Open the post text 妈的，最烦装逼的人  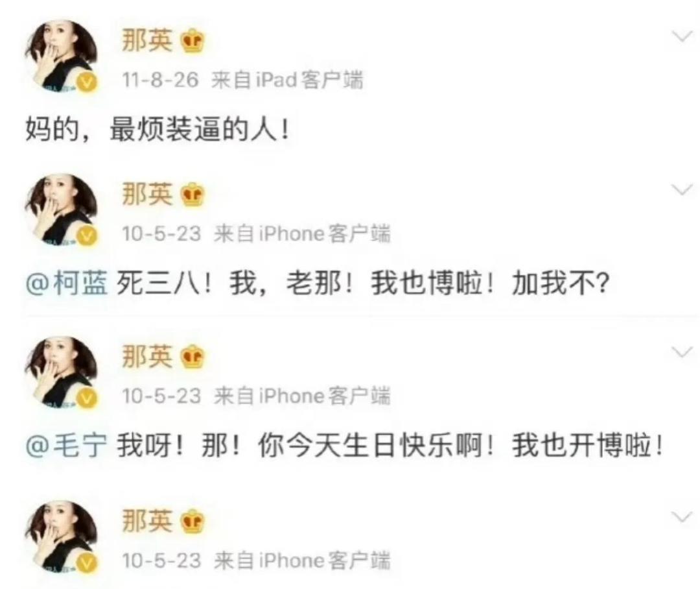click(157, 130)
